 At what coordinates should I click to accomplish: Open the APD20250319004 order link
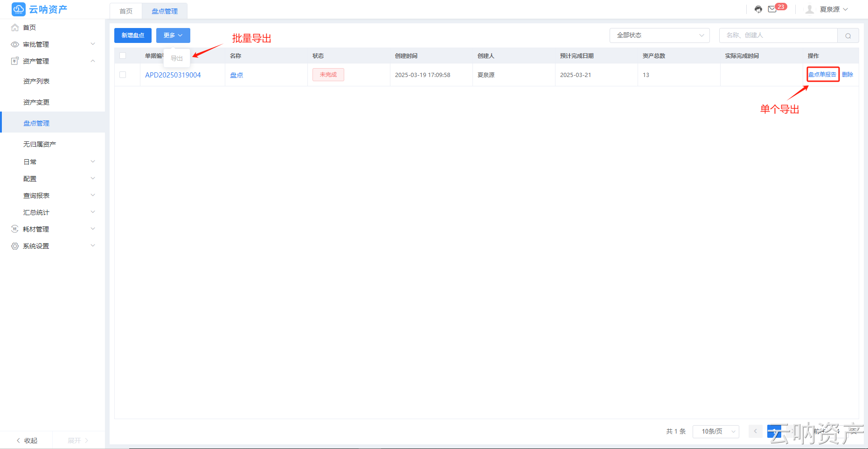(173, 75)
